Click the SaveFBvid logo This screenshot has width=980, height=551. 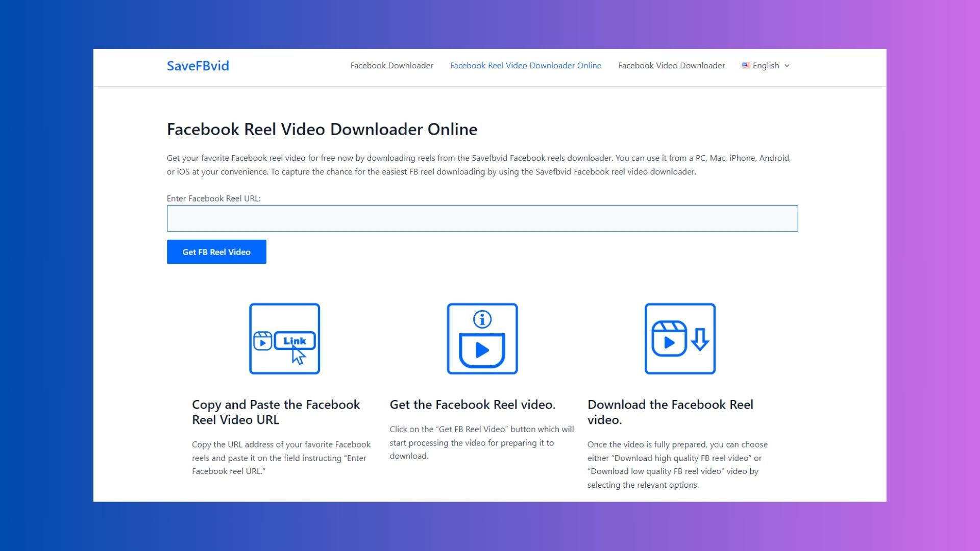(x=198, y=66)
